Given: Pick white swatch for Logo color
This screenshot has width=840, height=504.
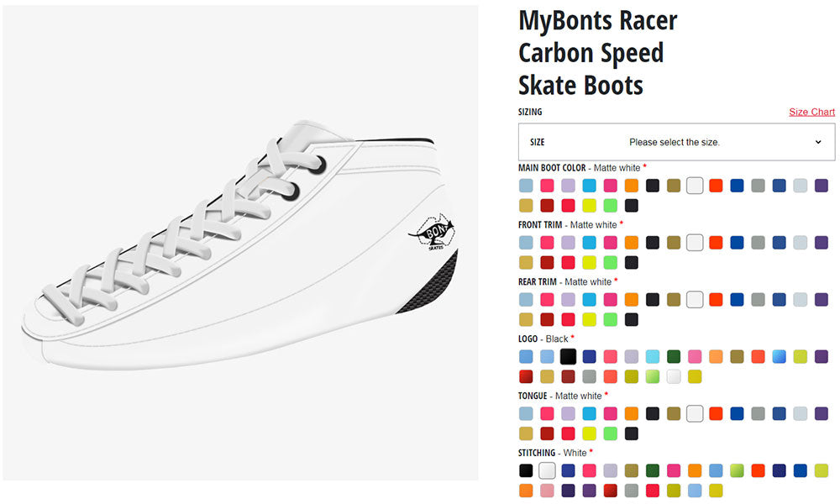Looking at the screenshot, I should [674, 376].
